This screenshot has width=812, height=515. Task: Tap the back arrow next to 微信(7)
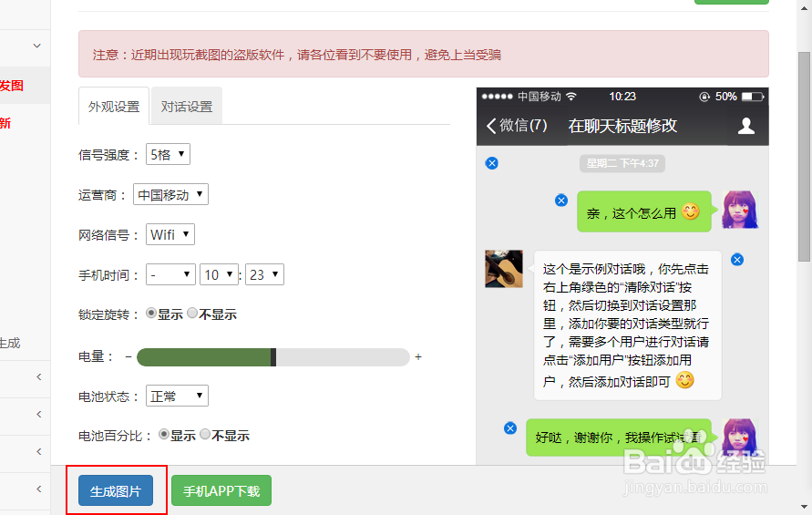click(491, 126)
